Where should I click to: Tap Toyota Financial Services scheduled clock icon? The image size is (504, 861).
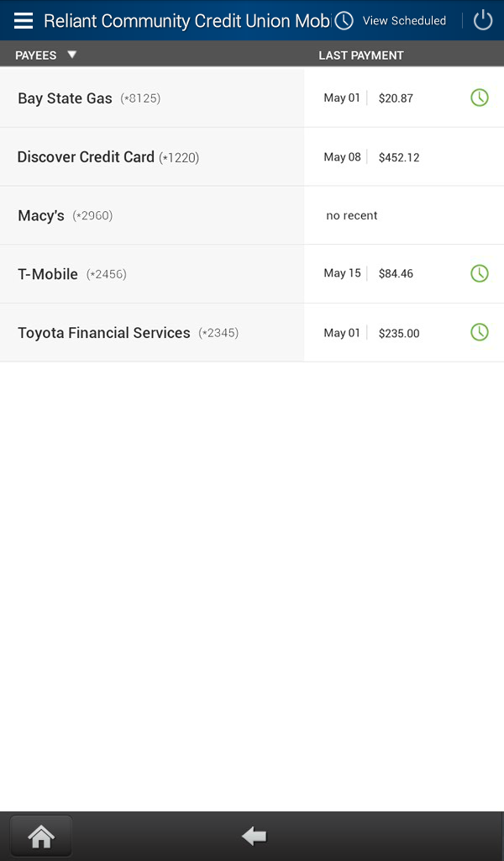(479, 332)
